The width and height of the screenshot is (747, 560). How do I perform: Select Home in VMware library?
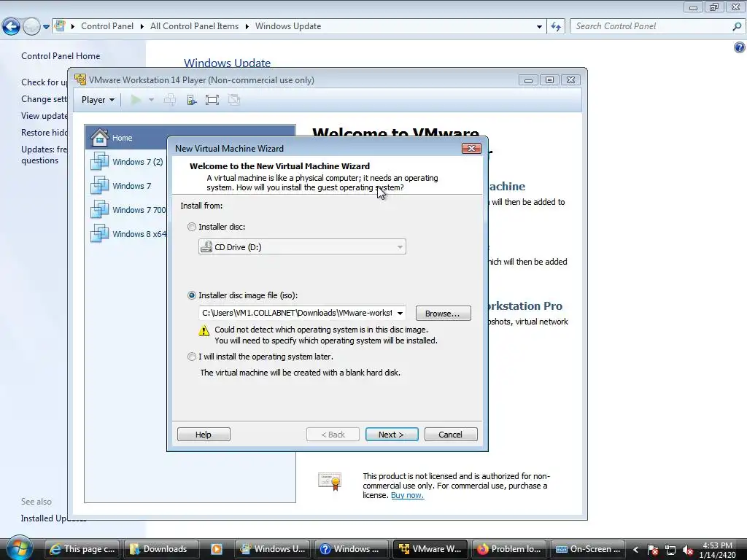pyautogui.click(x=190, y=138)
